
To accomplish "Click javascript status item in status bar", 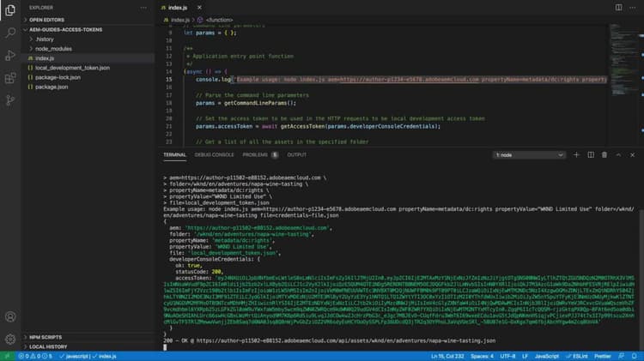I will click(x=74, y=356).
